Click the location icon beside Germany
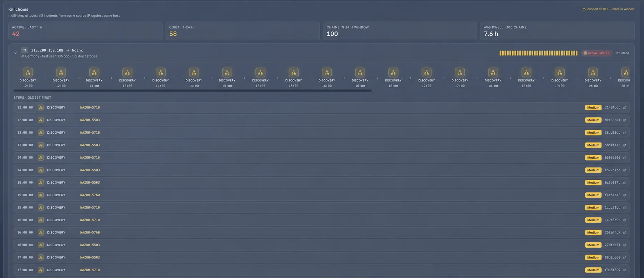644x278 pixels. [23, 56]
